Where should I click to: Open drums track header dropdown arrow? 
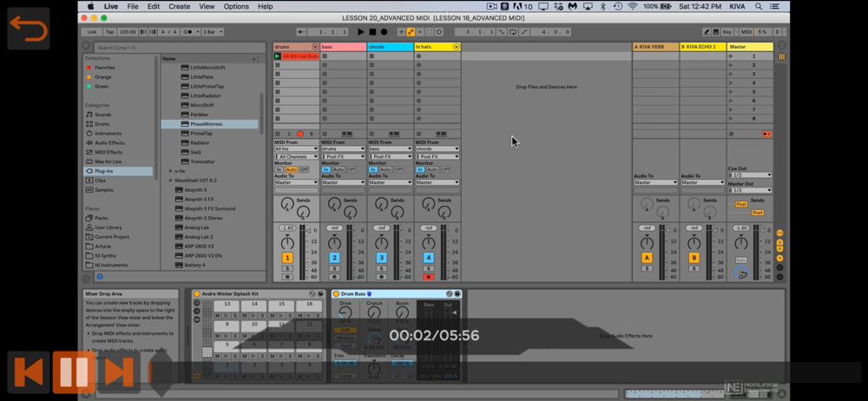click(315, 47)
